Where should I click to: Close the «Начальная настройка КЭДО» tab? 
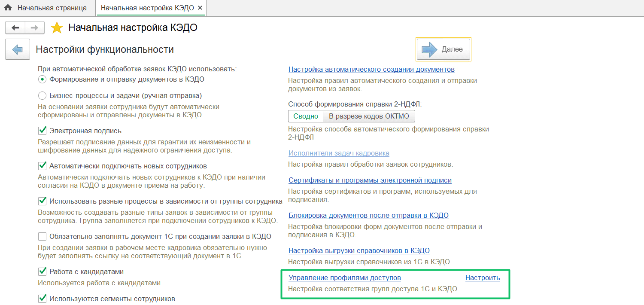(x=199, y=7)
